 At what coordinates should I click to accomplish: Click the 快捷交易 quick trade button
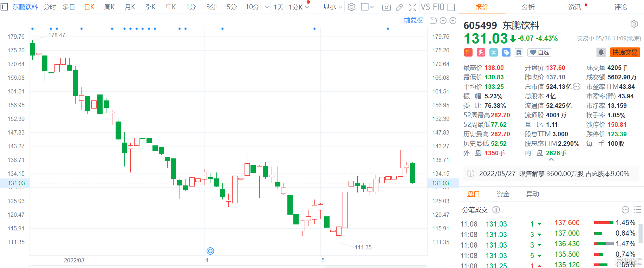click(x=625, y=52)
